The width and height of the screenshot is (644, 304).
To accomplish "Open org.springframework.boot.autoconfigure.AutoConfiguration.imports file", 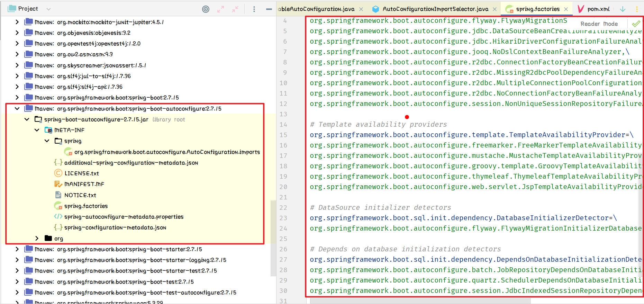I will pyautogui.click(x=167, y=152).
